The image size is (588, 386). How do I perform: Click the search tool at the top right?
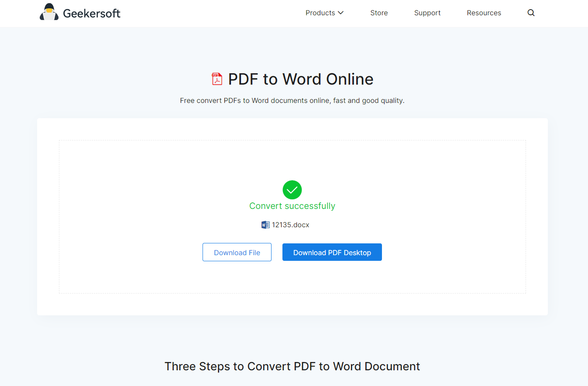click(x=531, y=13)
